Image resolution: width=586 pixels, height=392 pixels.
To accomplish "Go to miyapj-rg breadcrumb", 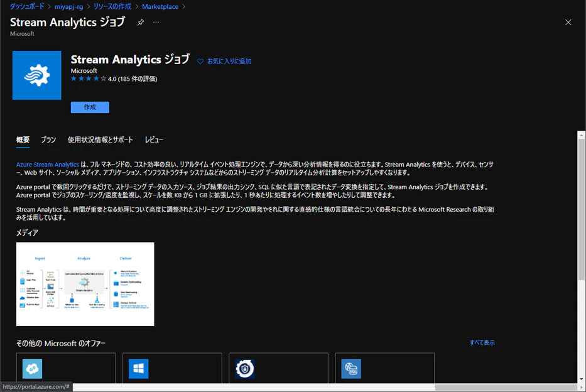I will tap(68, 6).
